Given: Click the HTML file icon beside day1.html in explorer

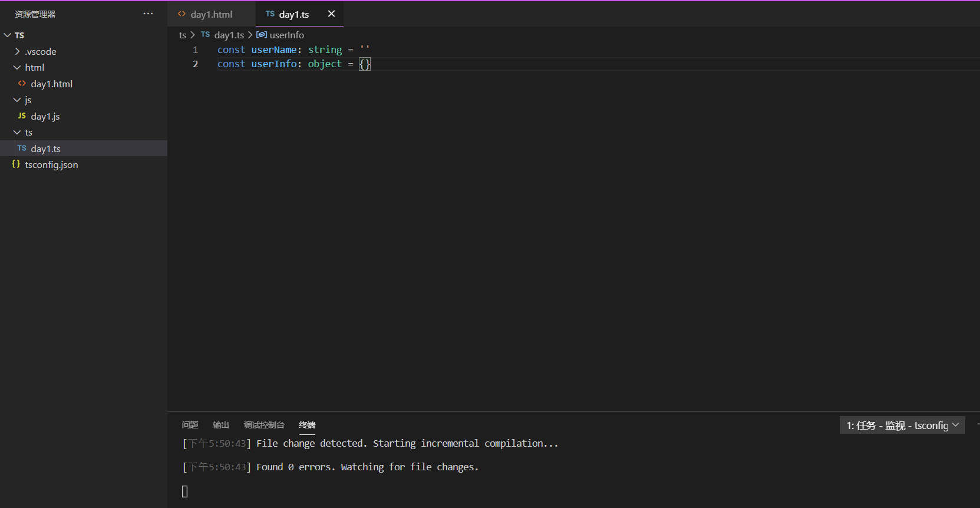Looking at the screenshot, I should point(22,84).
